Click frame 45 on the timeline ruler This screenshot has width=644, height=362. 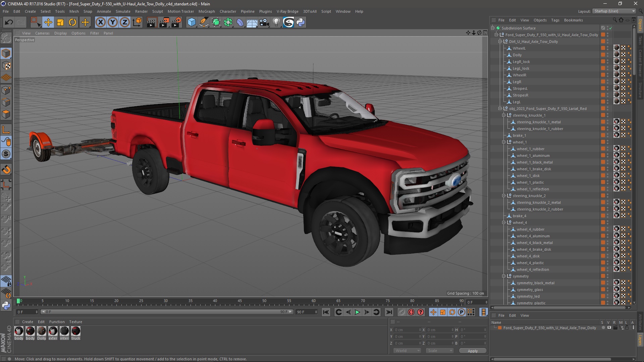click(239, 301)
